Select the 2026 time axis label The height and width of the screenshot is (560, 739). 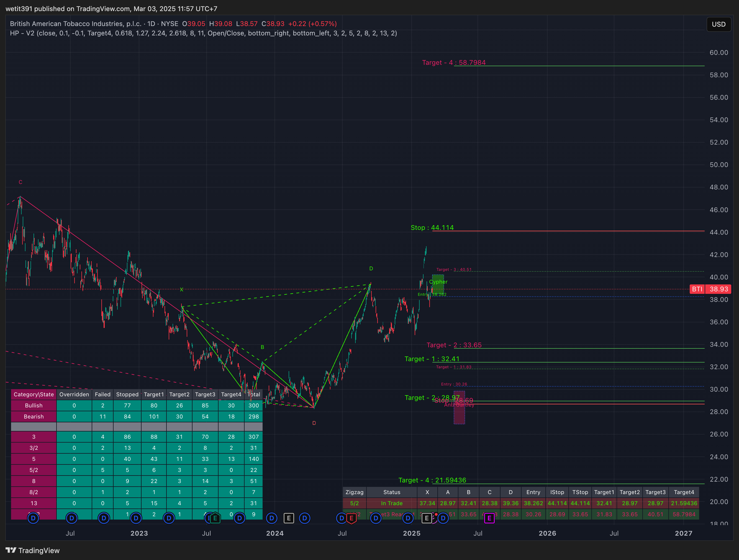(x=548, y=533)
